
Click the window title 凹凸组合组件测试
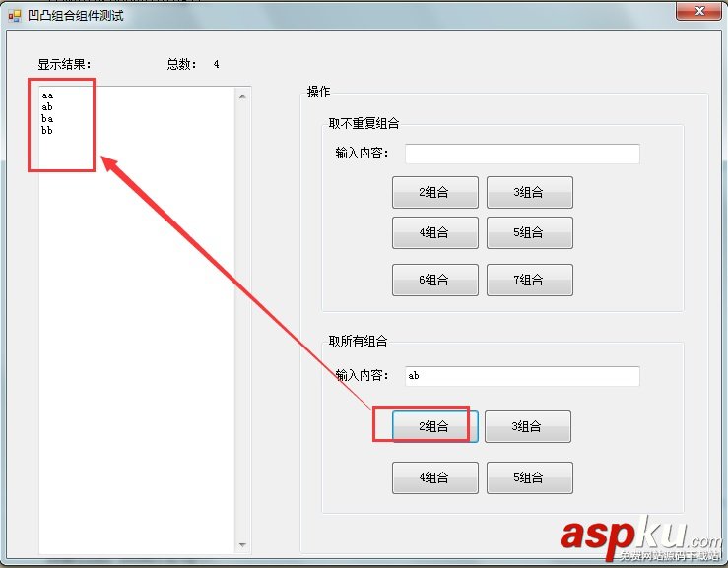[x=76, y=16]
